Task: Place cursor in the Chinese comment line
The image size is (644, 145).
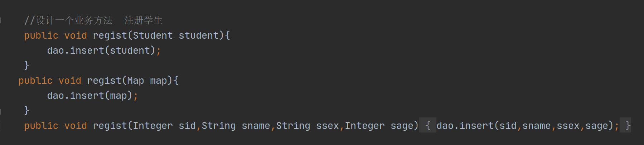Action: tap(93, 20)
